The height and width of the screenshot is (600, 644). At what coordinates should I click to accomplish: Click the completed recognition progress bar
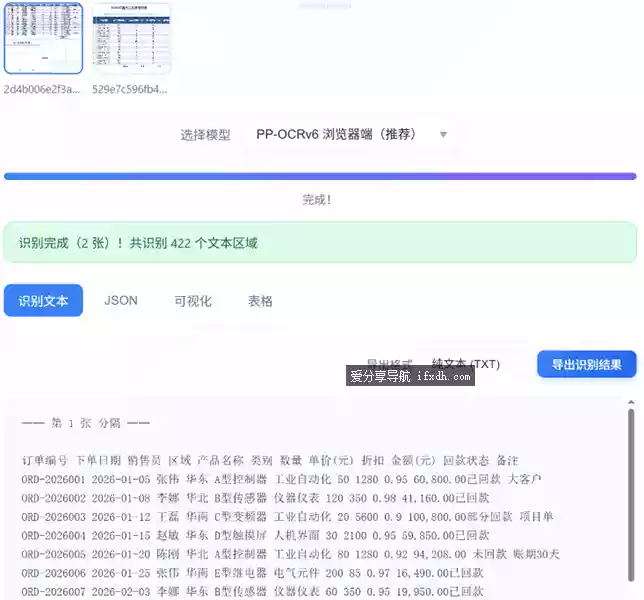click(320, 176)
